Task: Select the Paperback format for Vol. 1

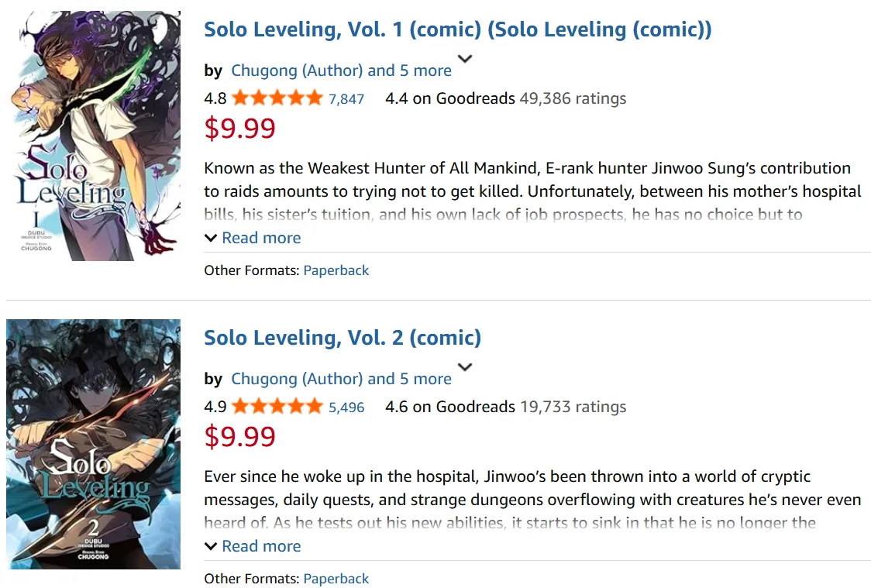Action: (x=336, y=270)
